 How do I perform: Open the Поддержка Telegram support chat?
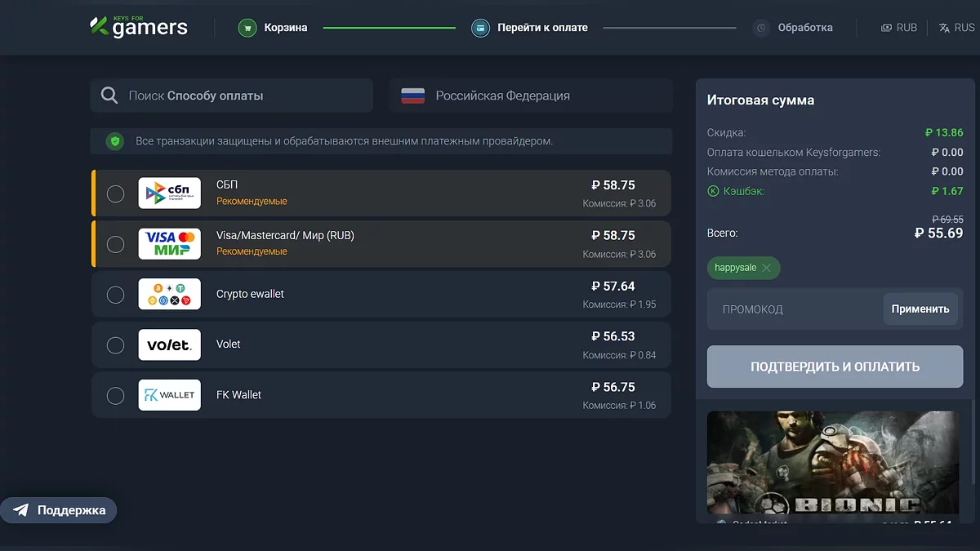pos(59,510)
